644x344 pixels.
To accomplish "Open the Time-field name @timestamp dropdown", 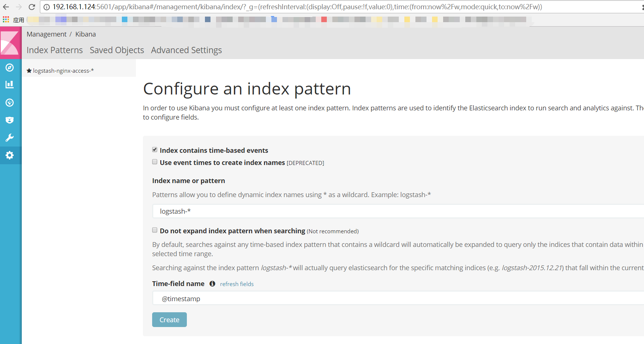I will [398, 298].
